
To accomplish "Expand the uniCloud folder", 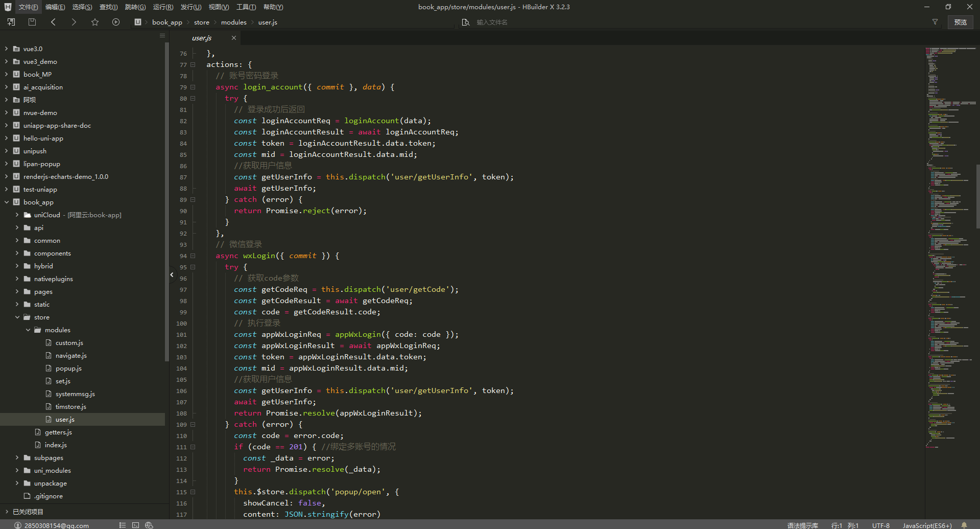I will point(17,215).
